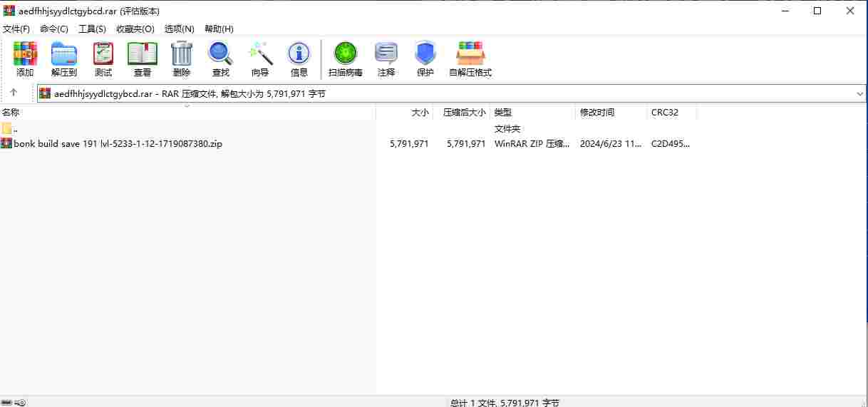Image resolution: width=868 pixels, height=407 pixels.
Task: Select the parent folder '..' icon
Action: 6,129
